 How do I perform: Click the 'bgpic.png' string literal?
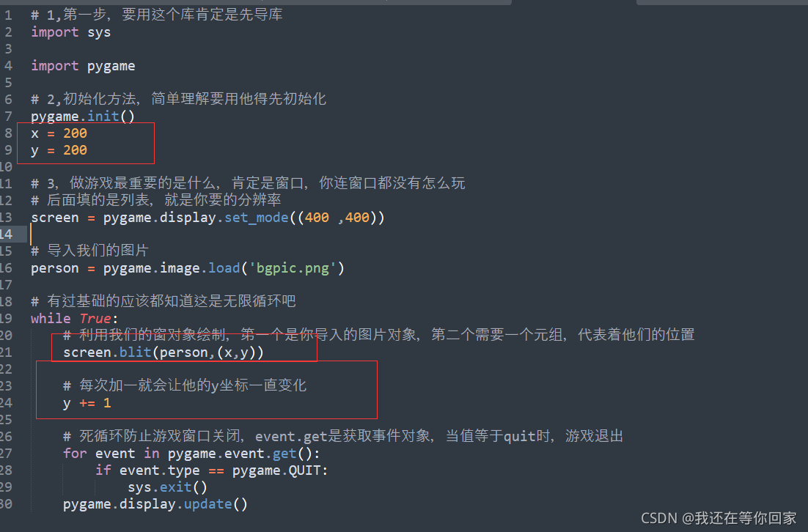(296, 268)
